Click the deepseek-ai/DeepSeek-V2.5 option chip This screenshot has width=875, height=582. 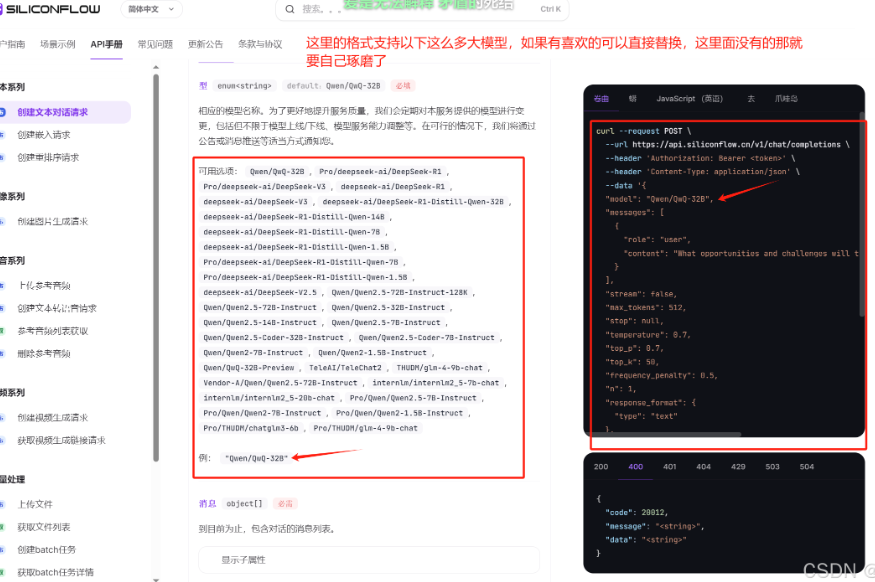point(259,292)
